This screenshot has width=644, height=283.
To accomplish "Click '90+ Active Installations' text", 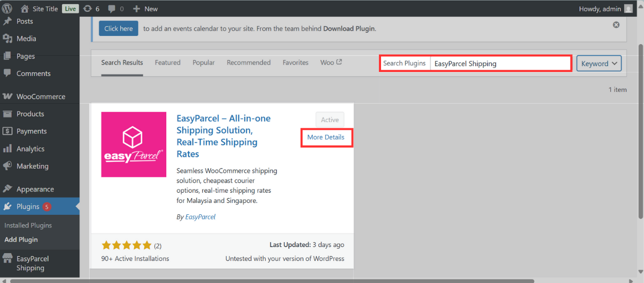I will click(135, 259).
